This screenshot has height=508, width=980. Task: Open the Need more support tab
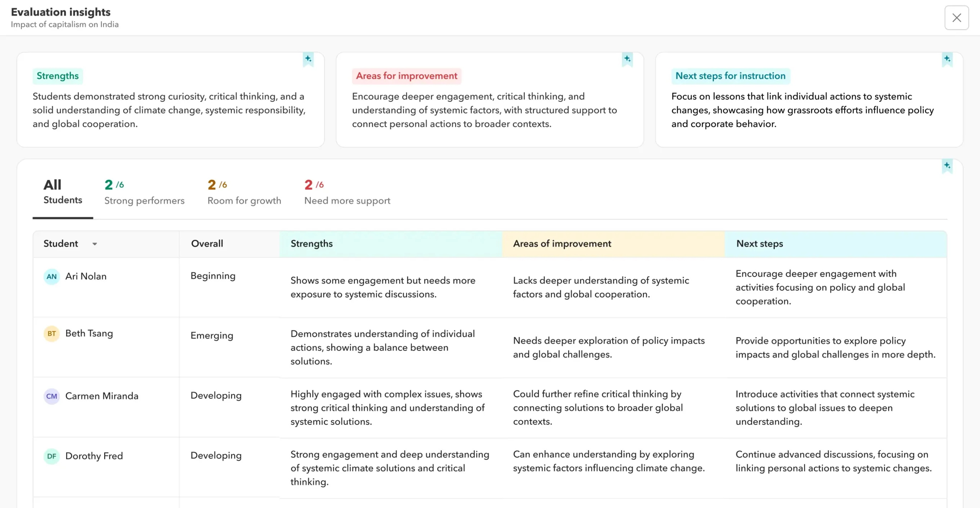pos(347,192)
